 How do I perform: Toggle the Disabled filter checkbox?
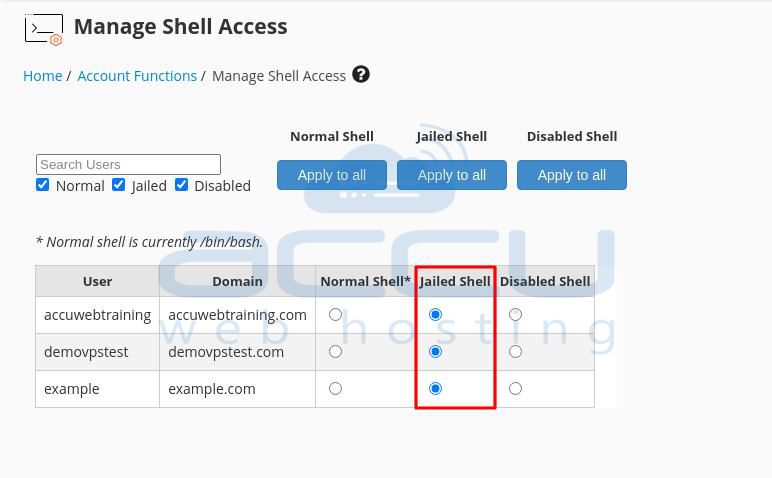[182, 185]
